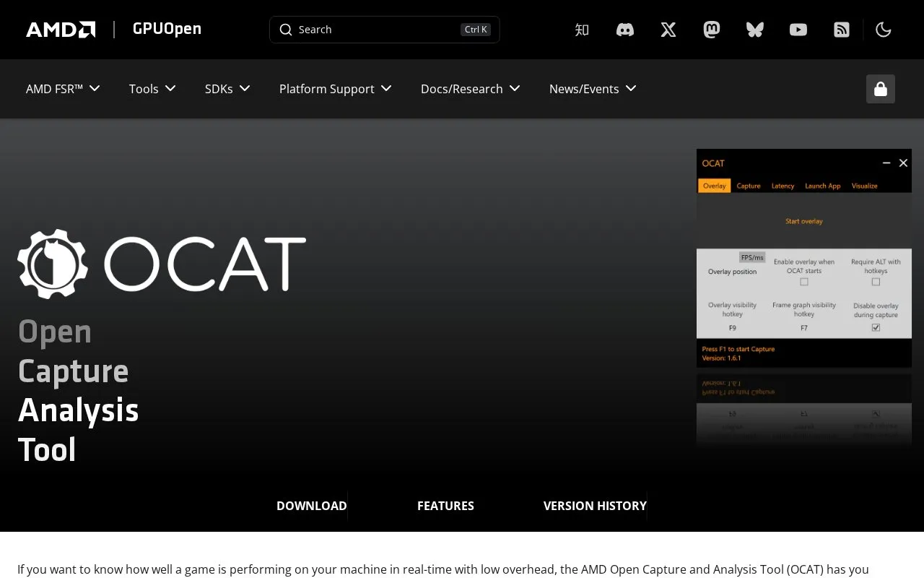The image size is (924, 578).
Task: Check Enable overlay when OCAT starts
Action: click(x=804, y=282)
